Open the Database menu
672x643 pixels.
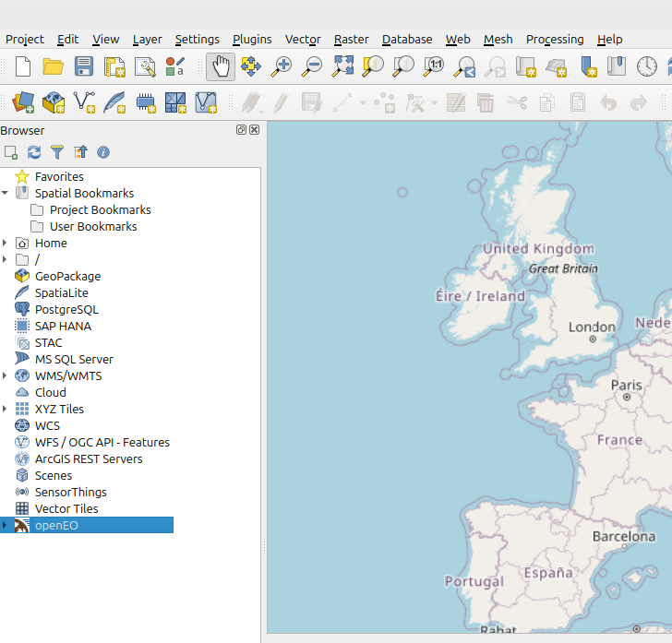pyautogui.click(x=407, y=40)
